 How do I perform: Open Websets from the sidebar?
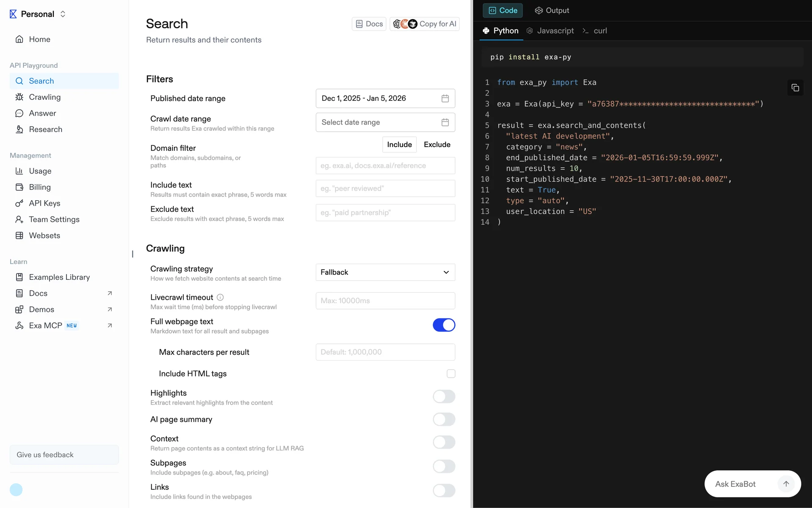tap(44, 235)
